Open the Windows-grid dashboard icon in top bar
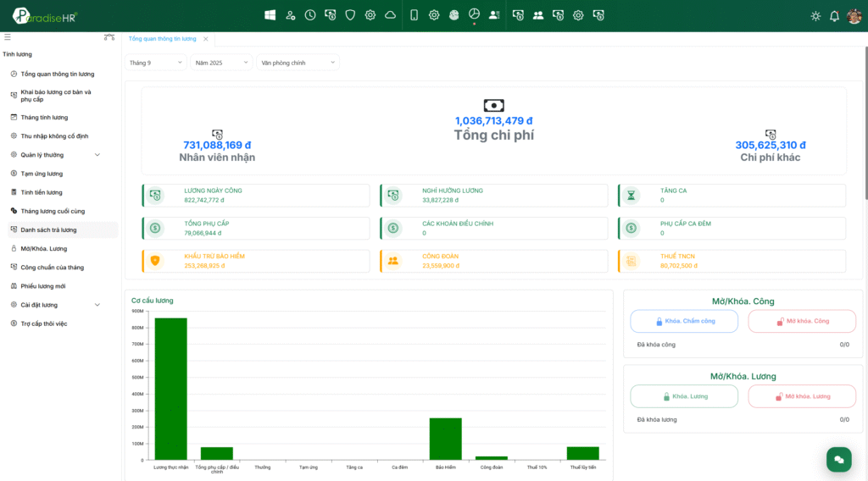This screenshot has width=868, height=481. (x=270, y=15)
